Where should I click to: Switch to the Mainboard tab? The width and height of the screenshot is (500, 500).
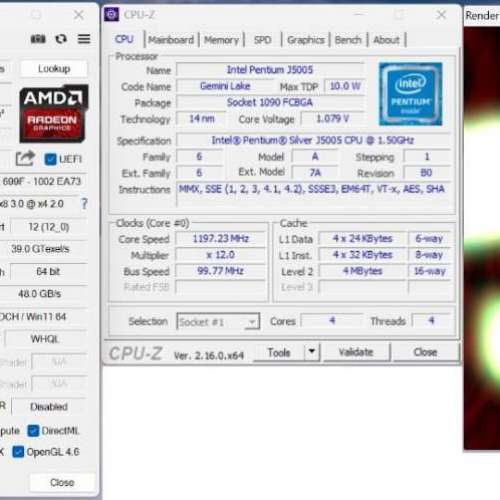click(x=171, y=40)
